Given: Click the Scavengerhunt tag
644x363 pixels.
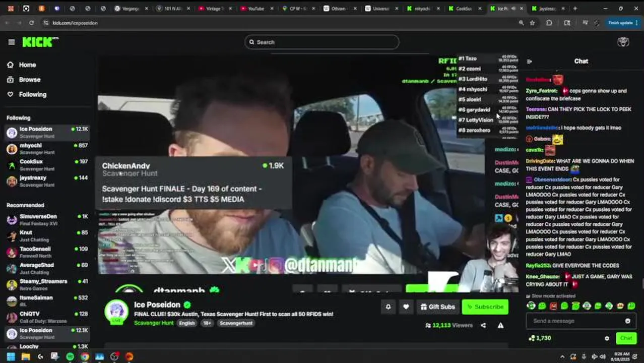Looking at the screenshot, I should tap(236, 323).
